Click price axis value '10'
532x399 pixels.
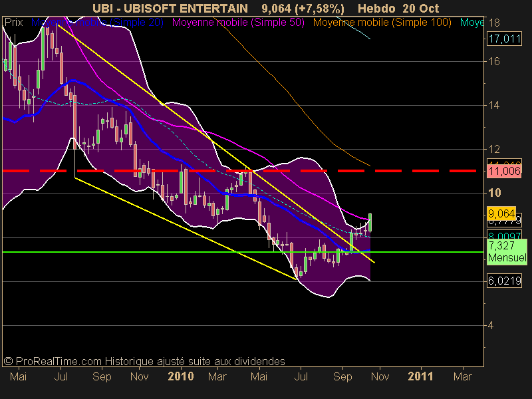(494, 193)
